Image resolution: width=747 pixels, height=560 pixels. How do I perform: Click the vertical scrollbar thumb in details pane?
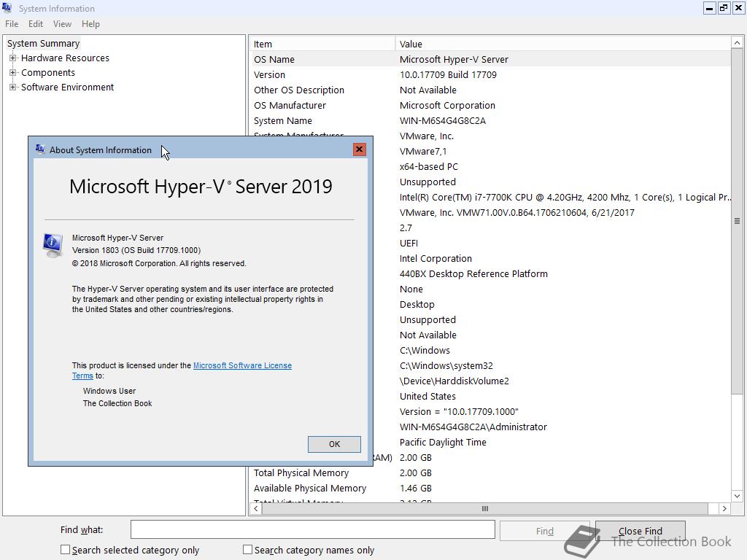737,221
